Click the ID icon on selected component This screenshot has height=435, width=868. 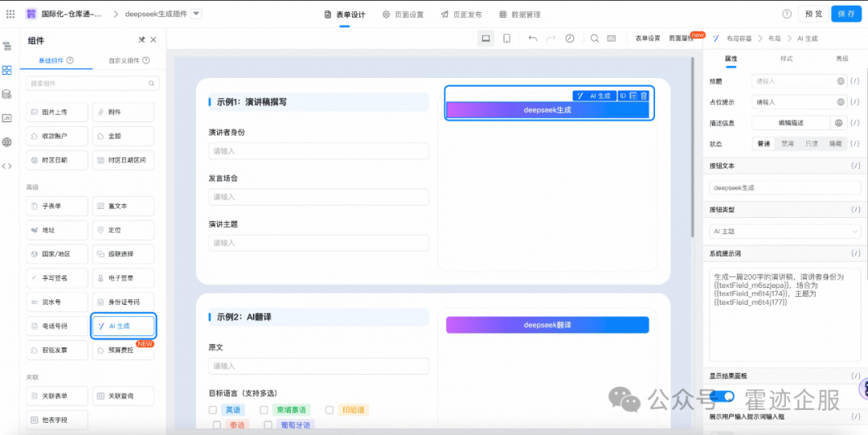[x=623, y=96]
